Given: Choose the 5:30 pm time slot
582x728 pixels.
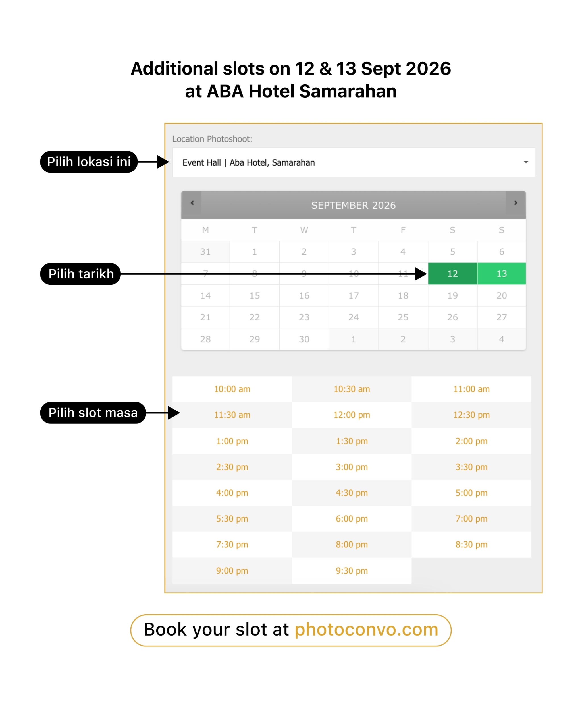Looking at the screenshot, I should pos(232,519).
